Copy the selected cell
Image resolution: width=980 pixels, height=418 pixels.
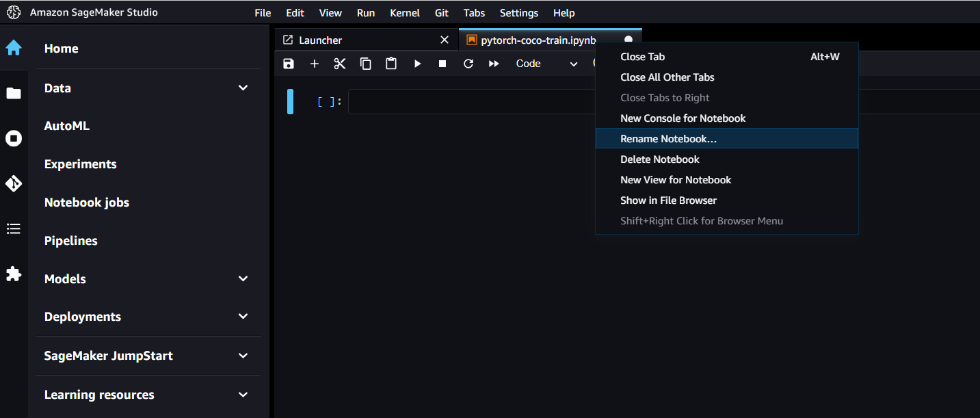(366, 64)
